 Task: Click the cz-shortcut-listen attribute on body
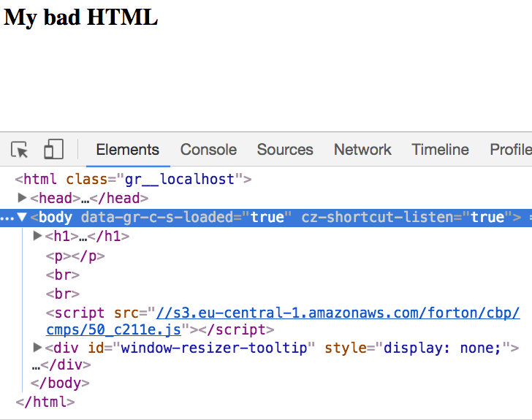407,217
